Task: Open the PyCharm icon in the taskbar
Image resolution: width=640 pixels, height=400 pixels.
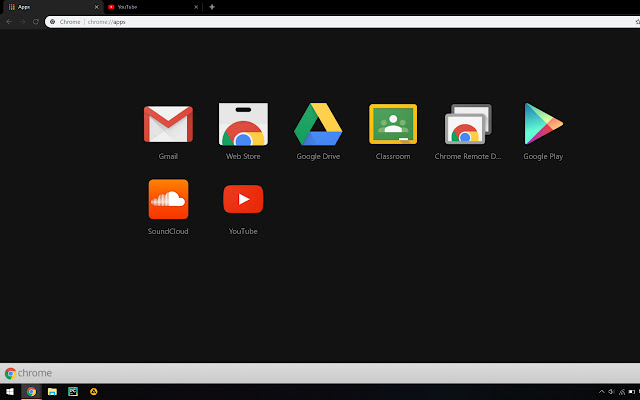Action: 73,392
